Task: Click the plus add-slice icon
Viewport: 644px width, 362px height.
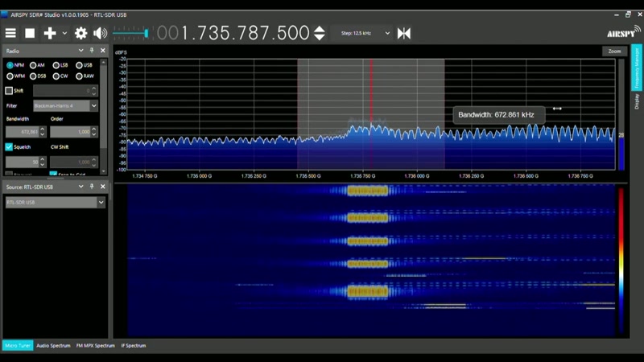Action: coord(50,33)
